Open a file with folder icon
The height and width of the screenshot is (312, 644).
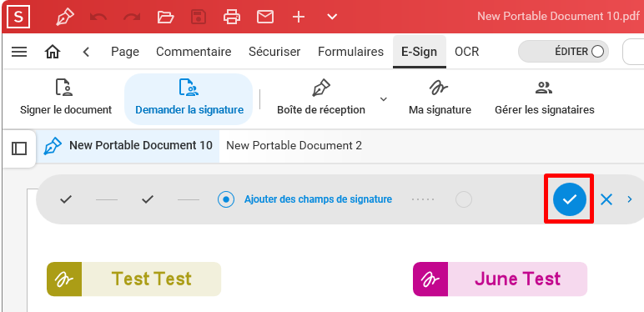(165, 17)
